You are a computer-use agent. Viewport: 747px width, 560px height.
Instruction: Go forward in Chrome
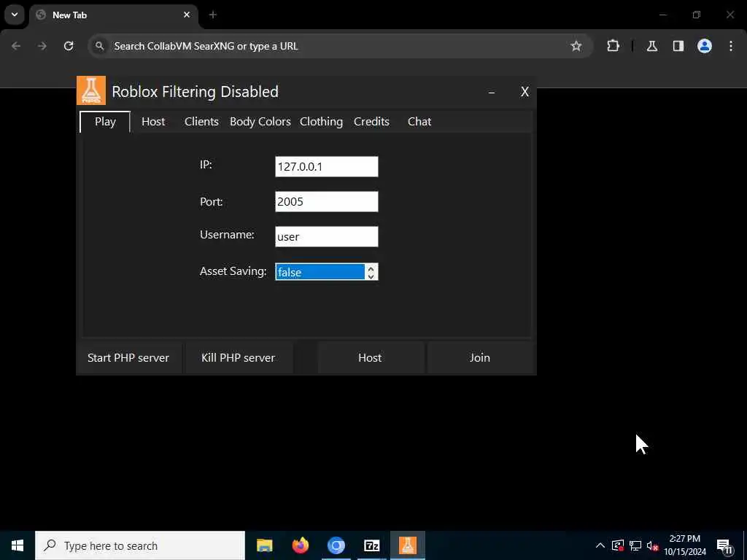click(42, 46)
